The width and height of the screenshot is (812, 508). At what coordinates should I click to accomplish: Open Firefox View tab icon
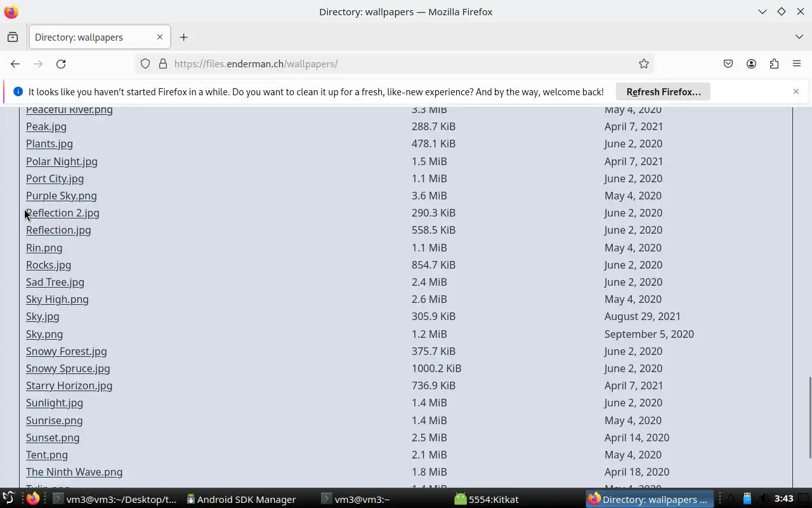pyautogui.click(x=13, y=37)
